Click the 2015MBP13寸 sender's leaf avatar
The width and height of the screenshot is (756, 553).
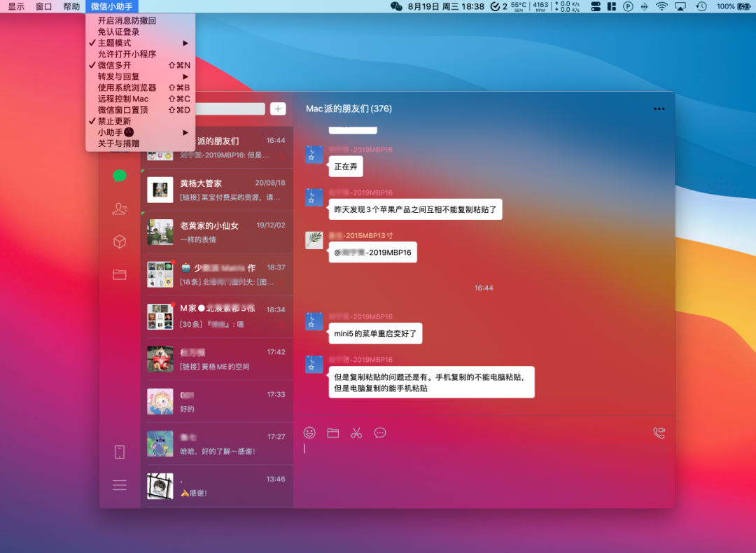[314, 240]
